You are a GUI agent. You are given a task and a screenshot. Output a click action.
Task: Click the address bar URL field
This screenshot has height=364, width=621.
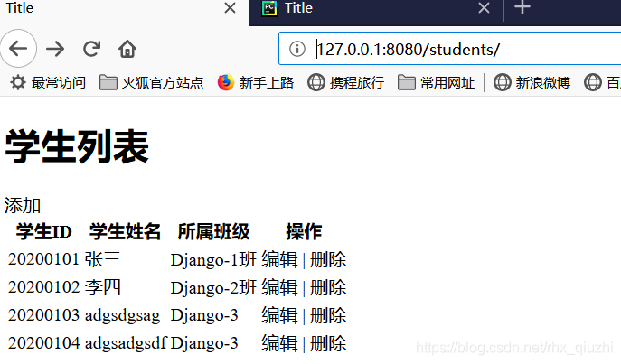click(x=449, y=49)
